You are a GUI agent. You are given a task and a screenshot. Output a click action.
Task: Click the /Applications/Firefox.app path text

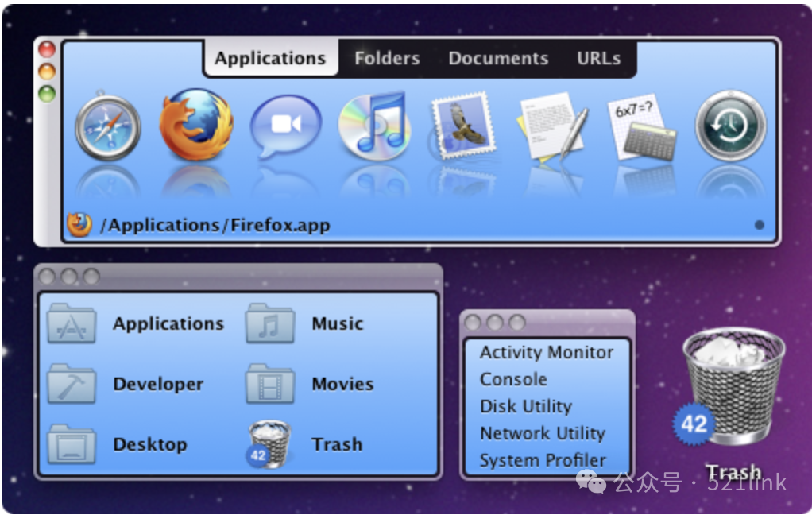point(215,226)
